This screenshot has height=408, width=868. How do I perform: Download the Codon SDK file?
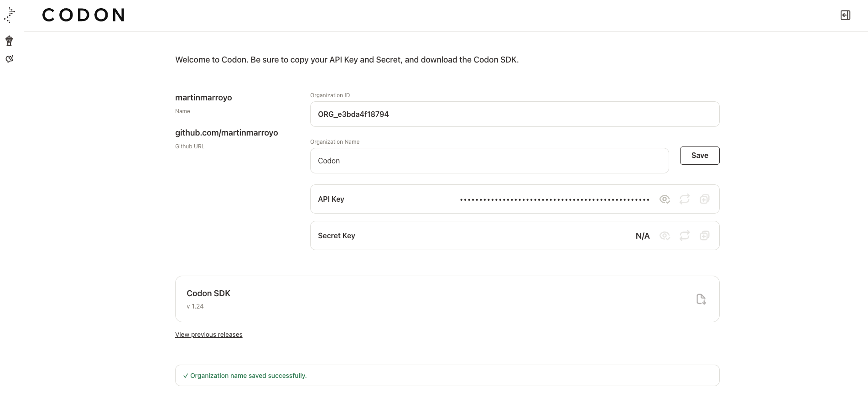[701, 299]
